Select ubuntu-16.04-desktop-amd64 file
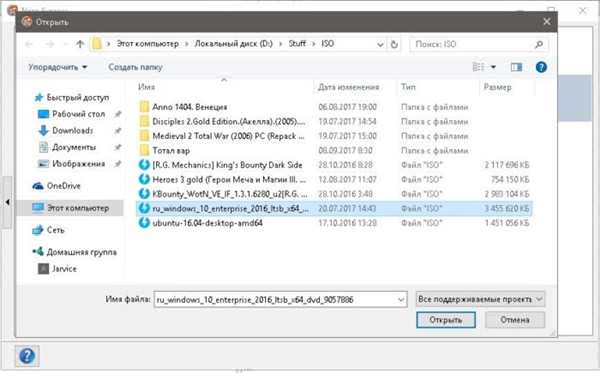600x373 pixels. coord(207,223)
